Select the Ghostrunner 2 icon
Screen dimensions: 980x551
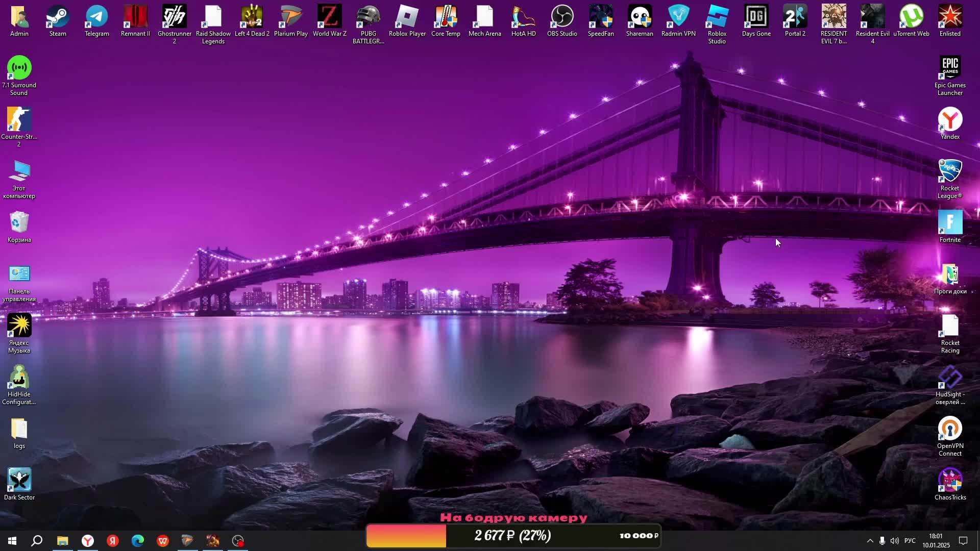[x=175, y=24]
